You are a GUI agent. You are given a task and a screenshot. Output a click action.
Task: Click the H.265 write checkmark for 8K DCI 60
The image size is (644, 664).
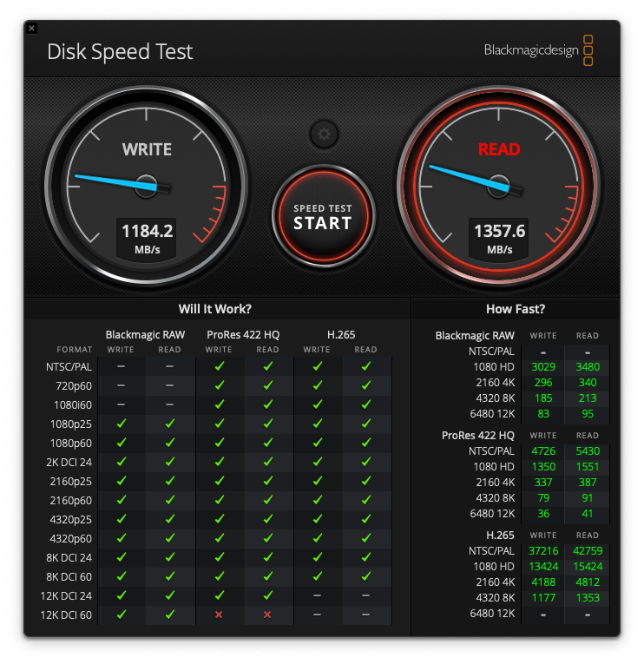[317, 576]
